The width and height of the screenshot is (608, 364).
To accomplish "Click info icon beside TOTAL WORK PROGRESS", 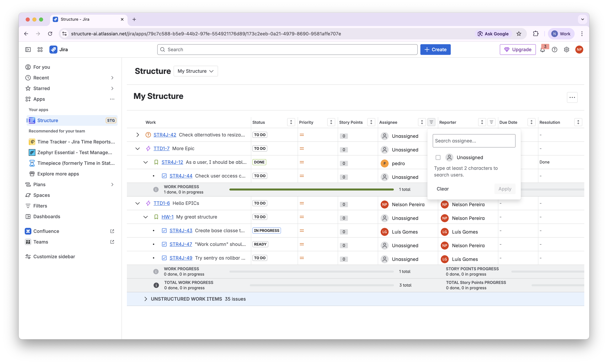I will click(x=156, y=285).
